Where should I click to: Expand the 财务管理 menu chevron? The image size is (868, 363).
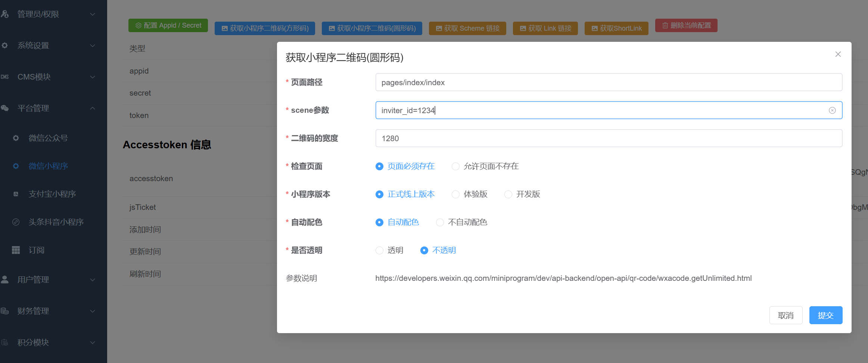tap(93, 311)
